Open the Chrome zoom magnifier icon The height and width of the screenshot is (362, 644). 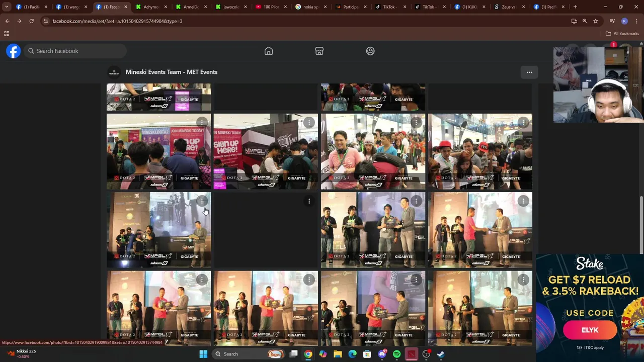click(585, 21)
